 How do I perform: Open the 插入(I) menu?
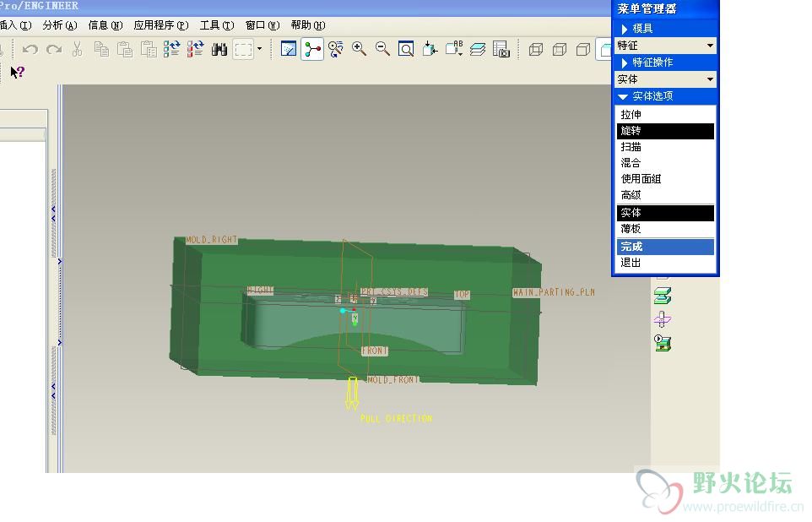16,24
